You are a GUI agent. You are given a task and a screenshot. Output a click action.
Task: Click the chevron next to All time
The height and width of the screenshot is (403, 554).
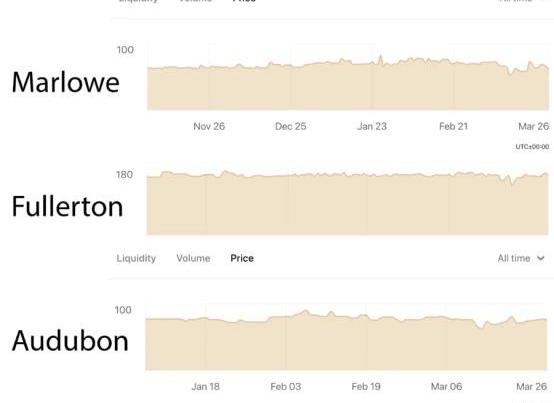[x=541, y=259]
